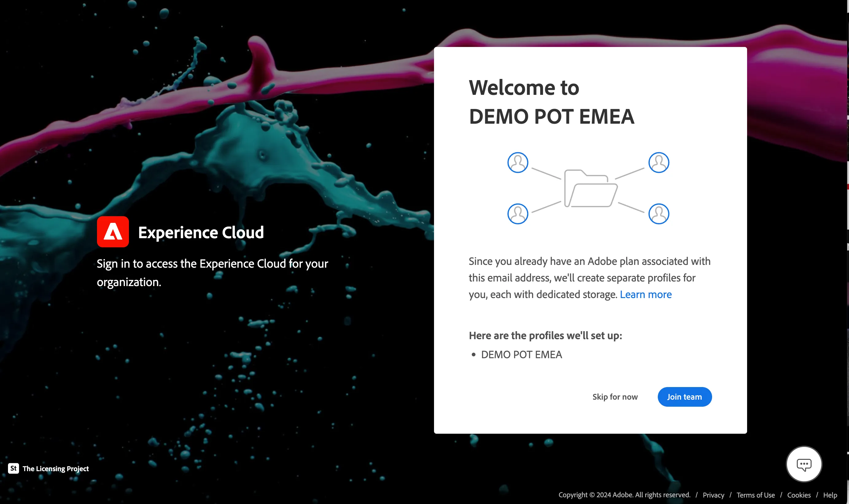Open the Privacy footer link
The image size is (849, 504).
click(714, 495)
